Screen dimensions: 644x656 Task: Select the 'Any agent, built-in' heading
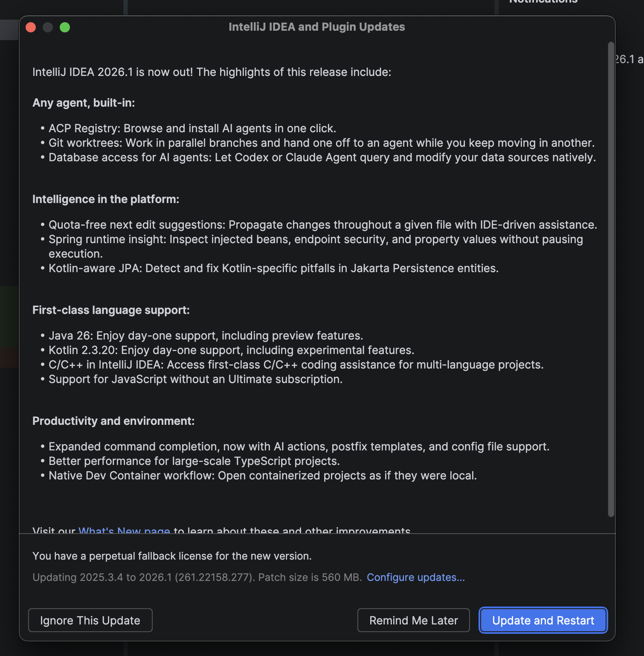click(x=83, y=103)
